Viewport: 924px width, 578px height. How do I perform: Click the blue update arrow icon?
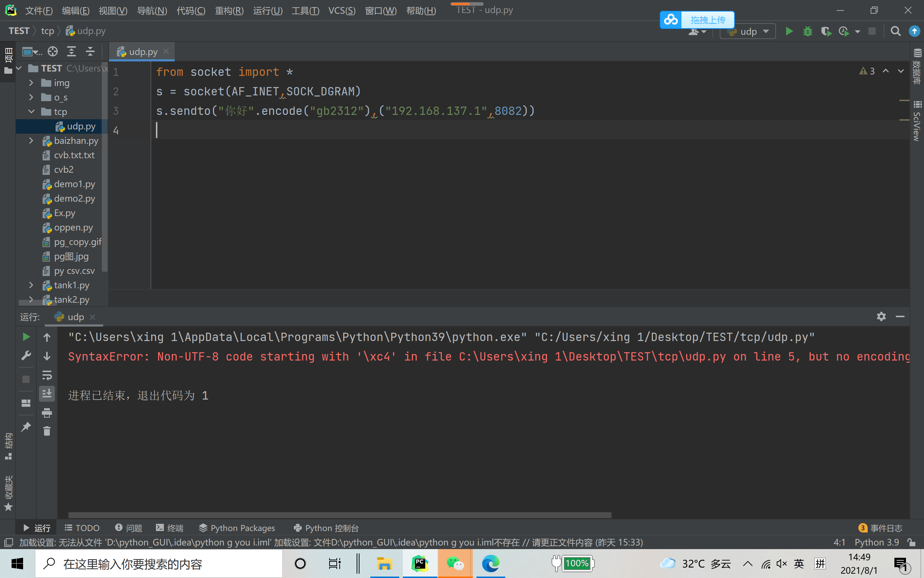915,31
